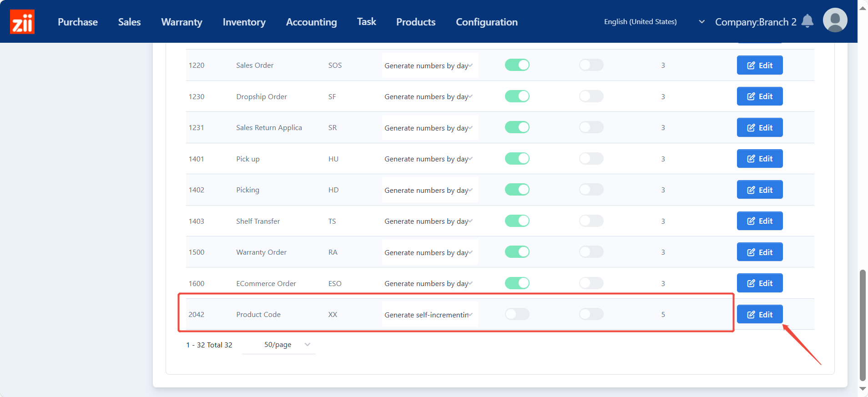Open number rule dropdown for ECommerce Order
Image resolution: width=868 pixels, height=397 pixels.
pos(429,283)
